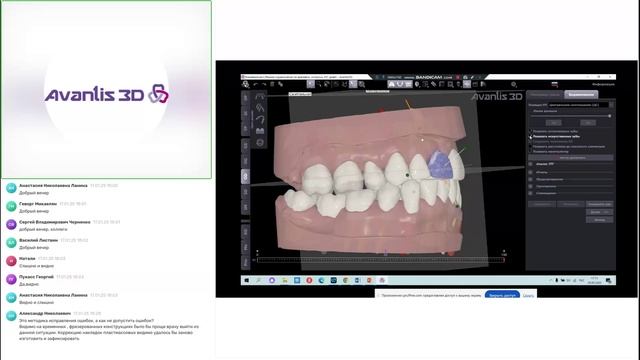This screenshot has width=640, height=360.
Task: Select the highlighted pointer selection tool
Action: tap(311, 84)
